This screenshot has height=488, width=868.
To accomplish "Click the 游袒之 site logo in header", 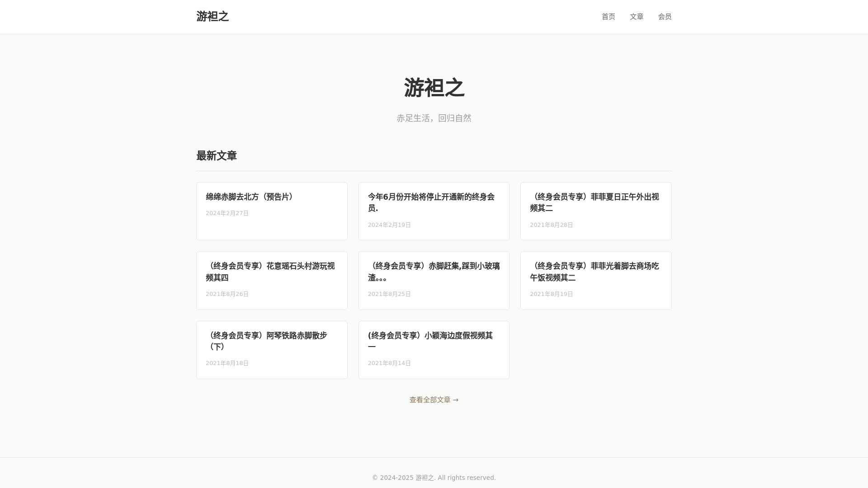I will coord(212,16).
